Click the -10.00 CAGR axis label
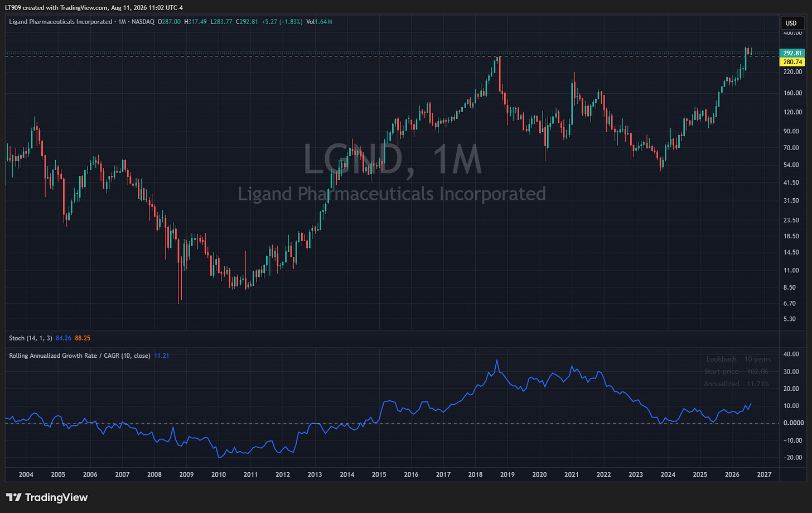 (x=792, y=441)
